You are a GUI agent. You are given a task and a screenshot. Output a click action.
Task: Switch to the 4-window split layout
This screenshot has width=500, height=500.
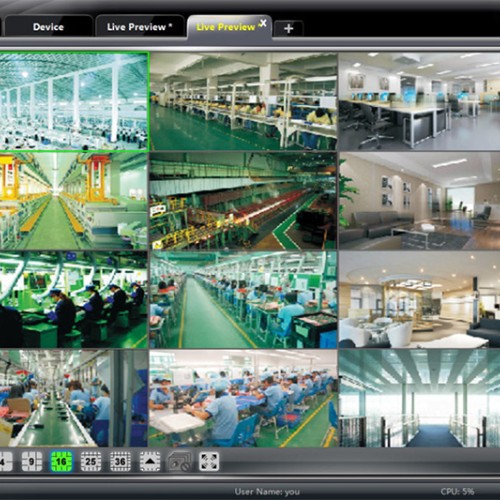[6, 462]
